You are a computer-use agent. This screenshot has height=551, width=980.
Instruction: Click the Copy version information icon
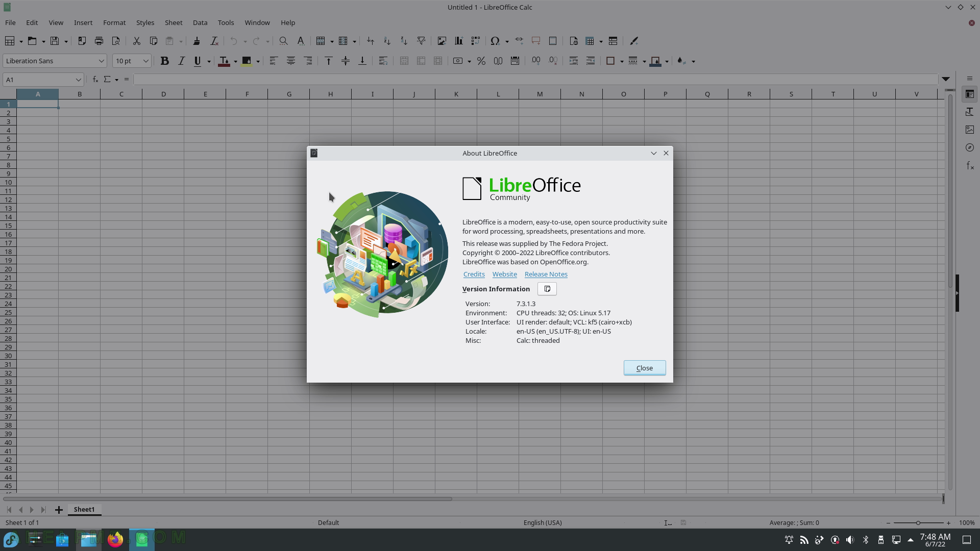pyautogui.click(x=547, y=289)
